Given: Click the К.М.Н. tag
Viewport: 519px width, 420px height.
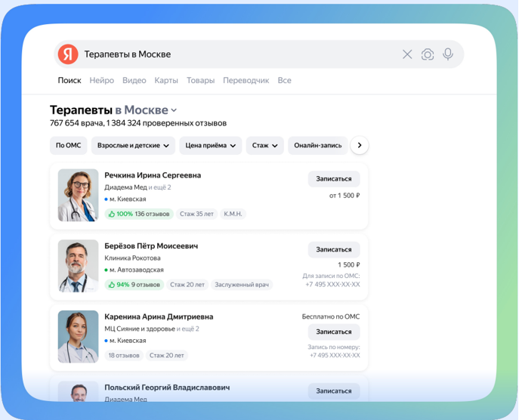Looking at the screenshot, I should pos(233,214).
